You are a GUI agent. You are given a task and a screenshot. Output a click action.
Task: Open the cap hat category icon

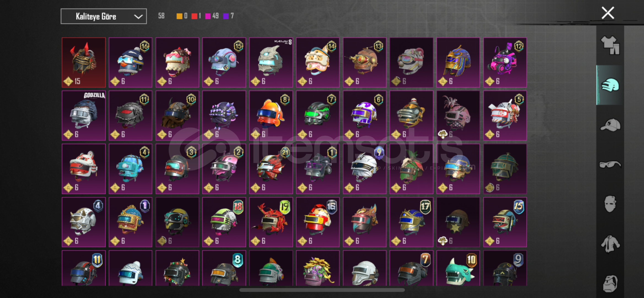(x=610, y=125)
